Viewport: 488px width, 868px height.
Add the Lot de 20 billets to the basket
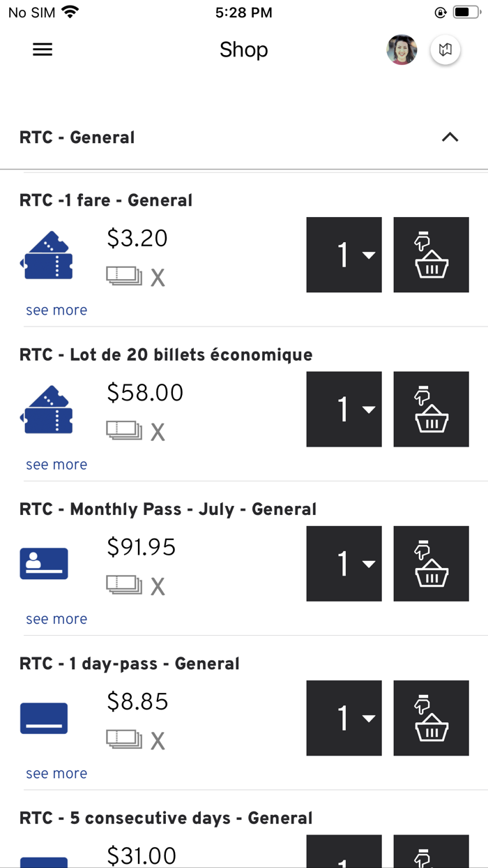click(431, 409)
